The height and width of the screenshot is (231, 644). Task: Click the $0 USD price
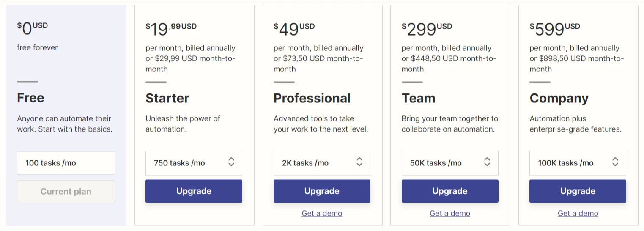coord(32,28)
